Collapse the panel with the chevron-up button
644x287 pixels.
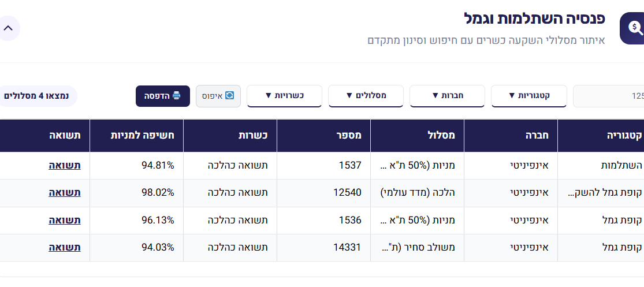(x=8, y=28)
